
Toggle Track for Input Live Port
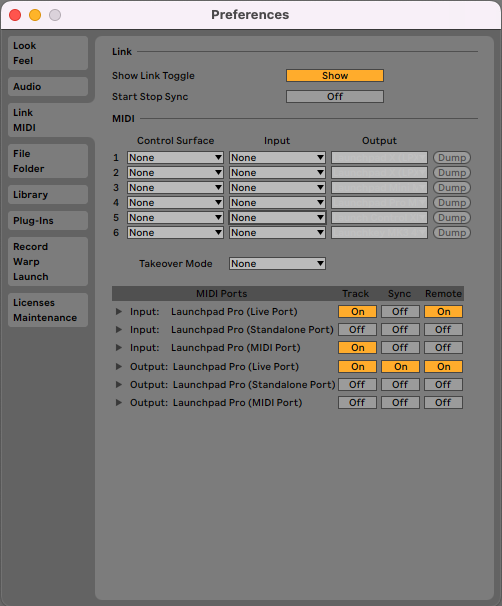pos(357,312)
